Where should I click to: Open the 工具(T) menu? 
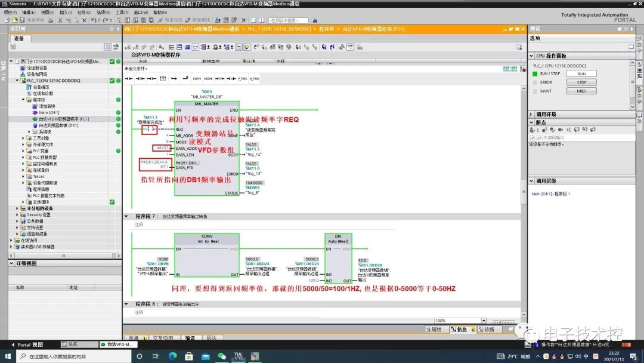click(x=122, y=13)
